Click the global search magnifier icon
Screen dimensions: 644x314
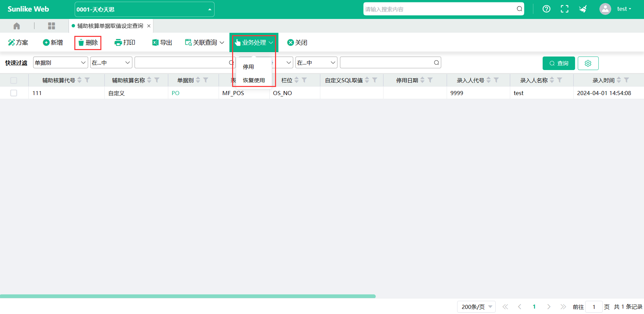point(519,9)
